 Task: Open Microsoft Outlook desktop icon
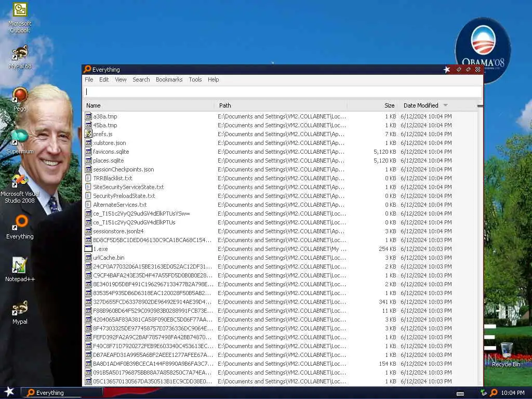(x=20, y=18)
